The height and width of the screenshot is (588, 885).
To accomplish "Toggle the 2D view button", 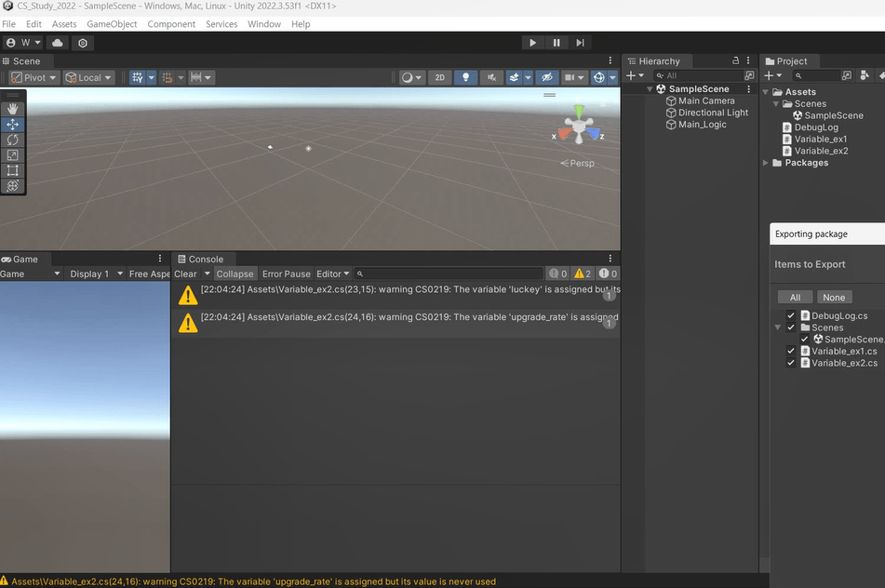I will click(x=439, y=78).
